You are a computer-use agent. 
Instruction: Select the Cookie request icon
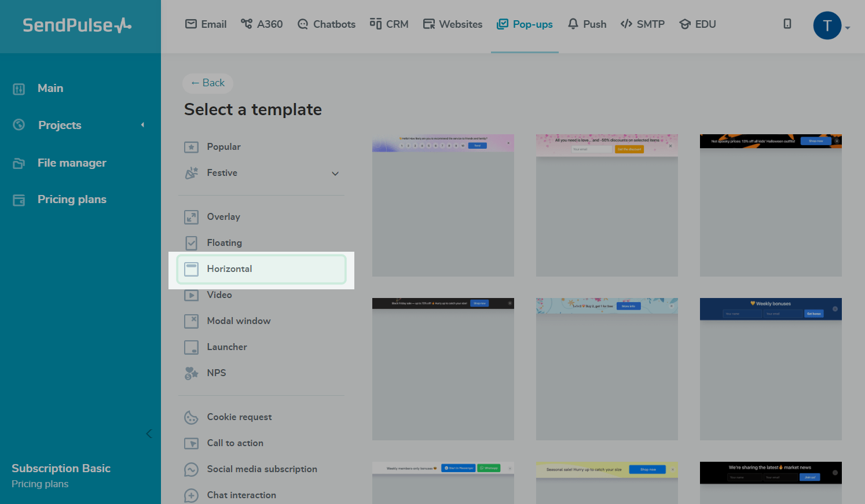pyautogui.click(x=191, y=417)
